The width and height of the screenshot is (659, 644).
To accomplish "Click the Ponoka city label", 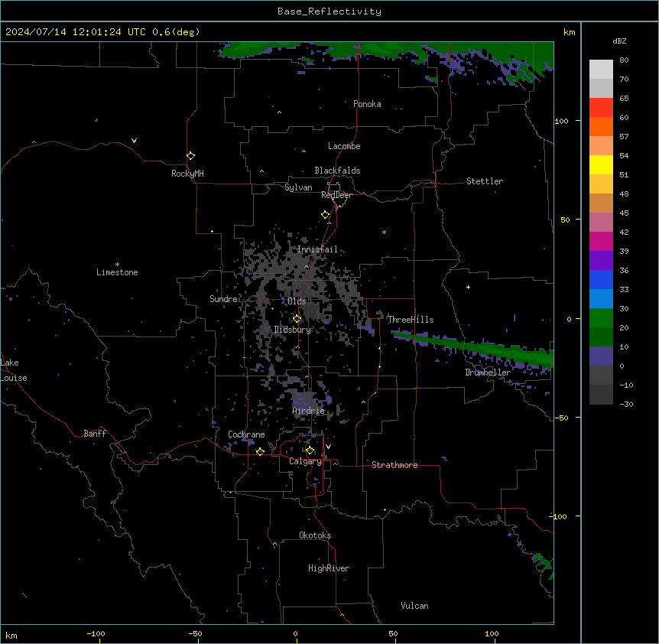I will click(x=367, y=104).
